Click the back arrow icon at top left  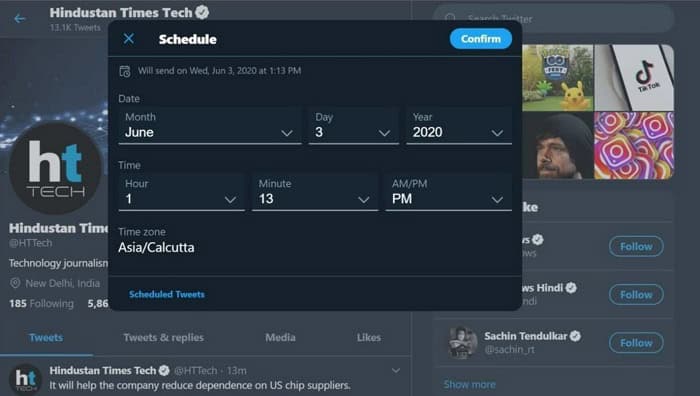coord(20,19)
